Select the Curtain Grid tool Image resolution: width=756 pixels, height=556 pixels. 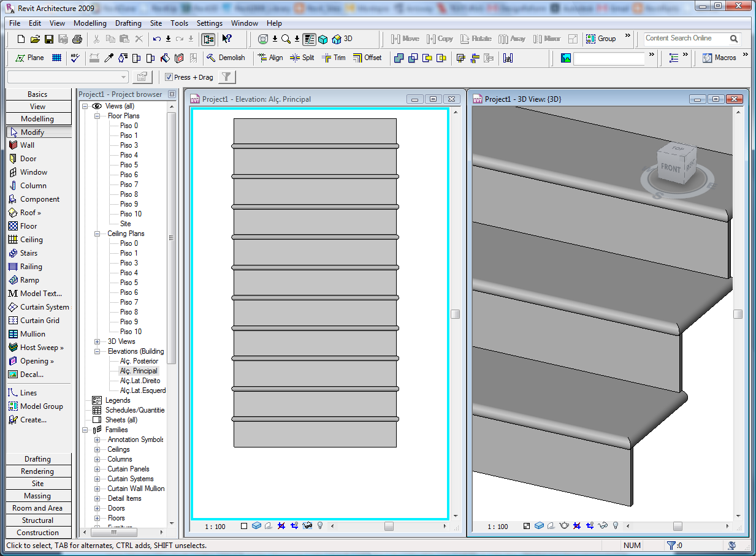point(40,321)
